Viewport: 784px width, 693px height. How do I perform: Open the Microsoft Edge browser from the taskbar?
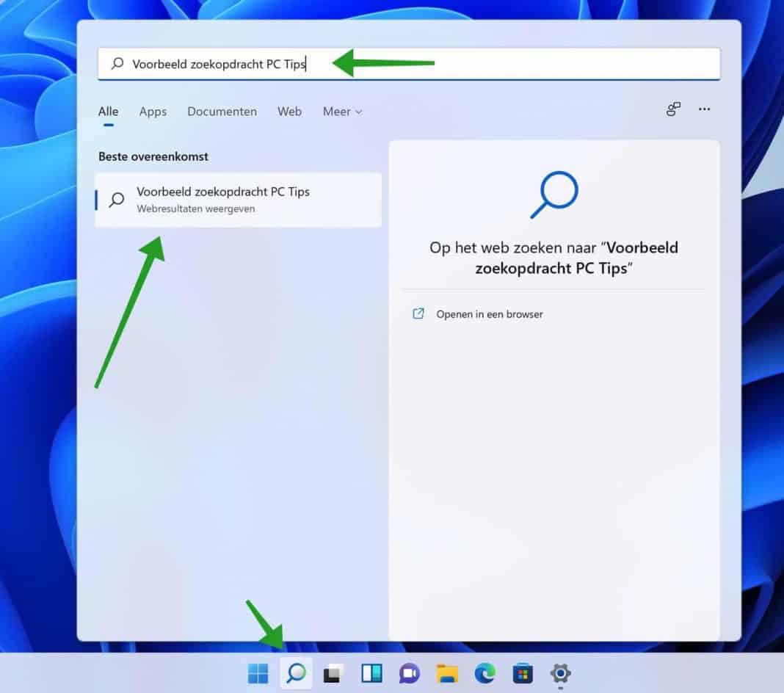pyautogui.click(x=485, y=673)
